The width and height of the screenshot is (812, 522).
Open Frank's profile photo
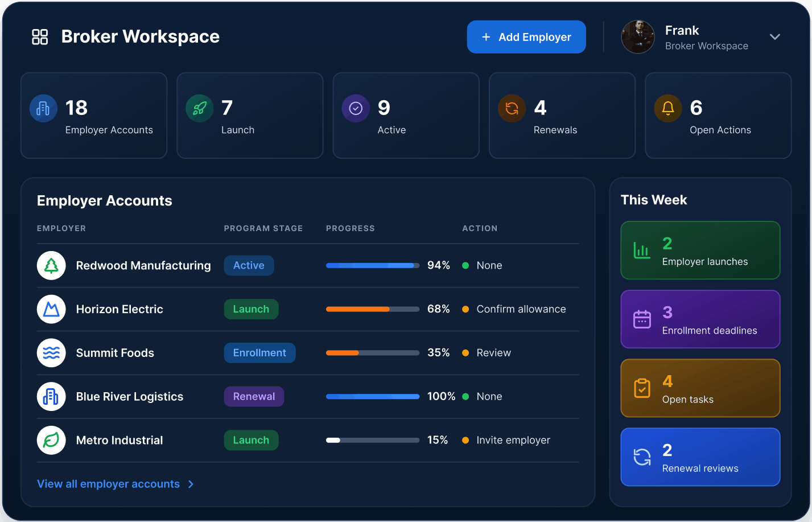[638, 37]
